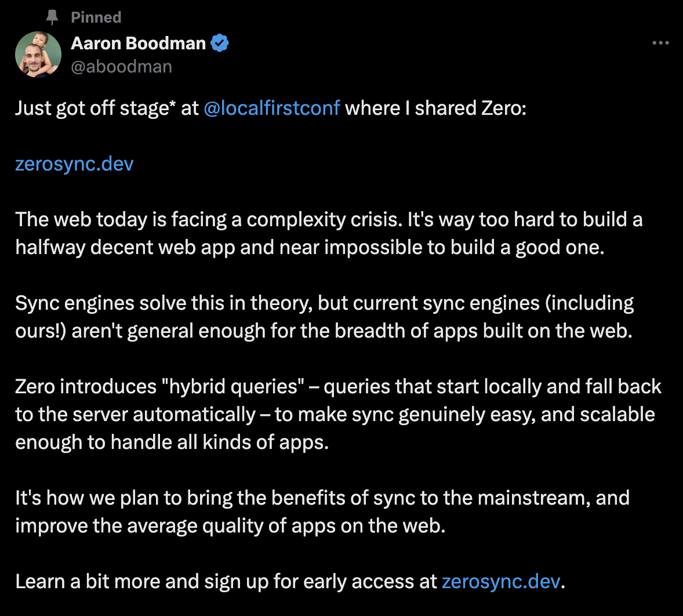Click the Aaron Boodman display name

(138, 43)
